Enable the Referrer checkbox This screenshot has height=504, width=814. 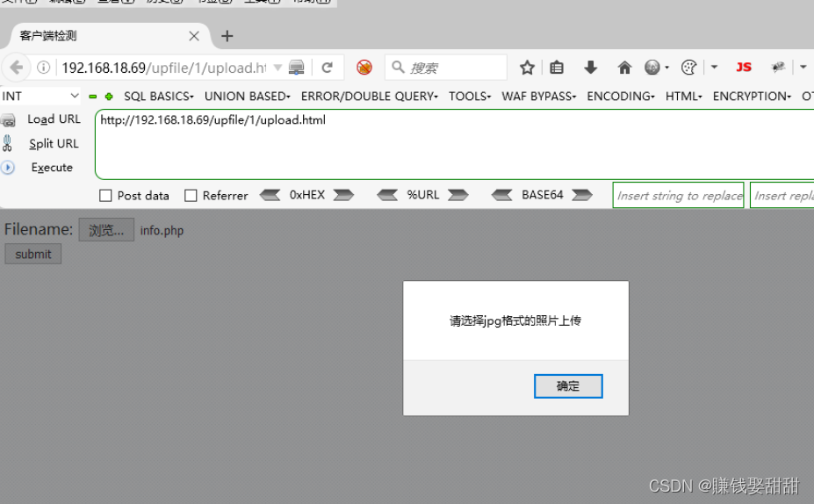pos(191,196)
